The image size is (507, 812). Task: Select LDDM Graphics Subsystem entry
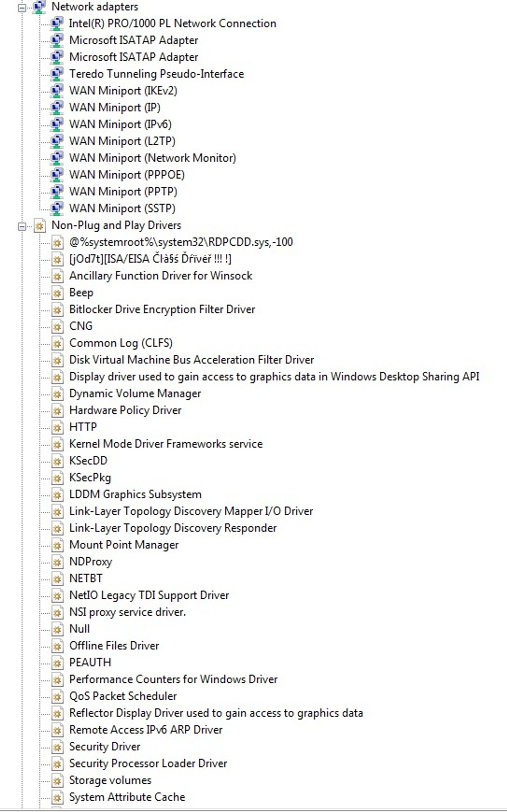point(135,494)
